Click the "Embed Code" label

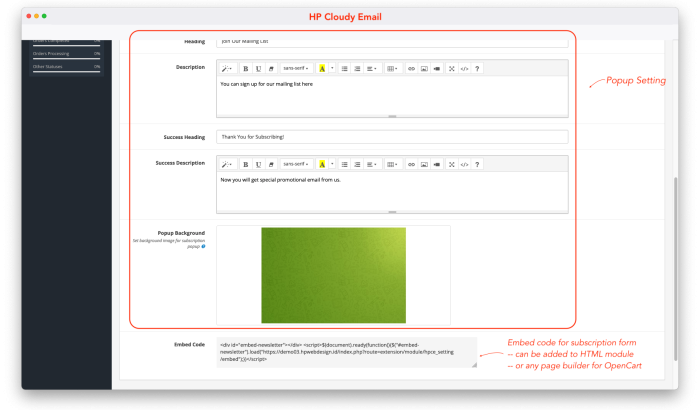[x=189, y=344]
